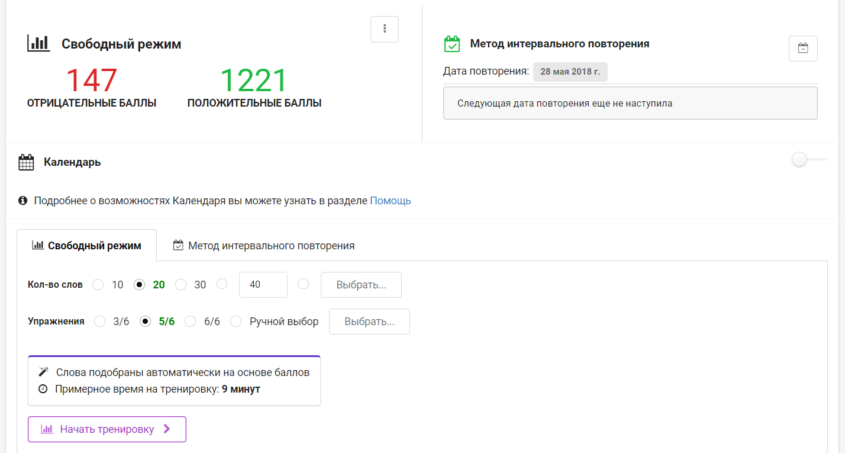Select Ручной выбор radio option
Viewport: 845px width, 453px height.
coord(236,321)
